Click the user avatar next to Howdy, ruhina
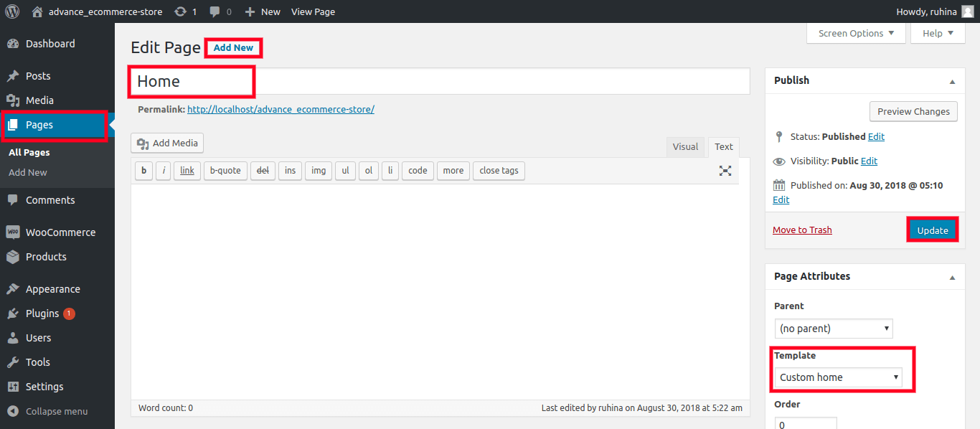The image size is (980, 429). (x=967, y=11)
